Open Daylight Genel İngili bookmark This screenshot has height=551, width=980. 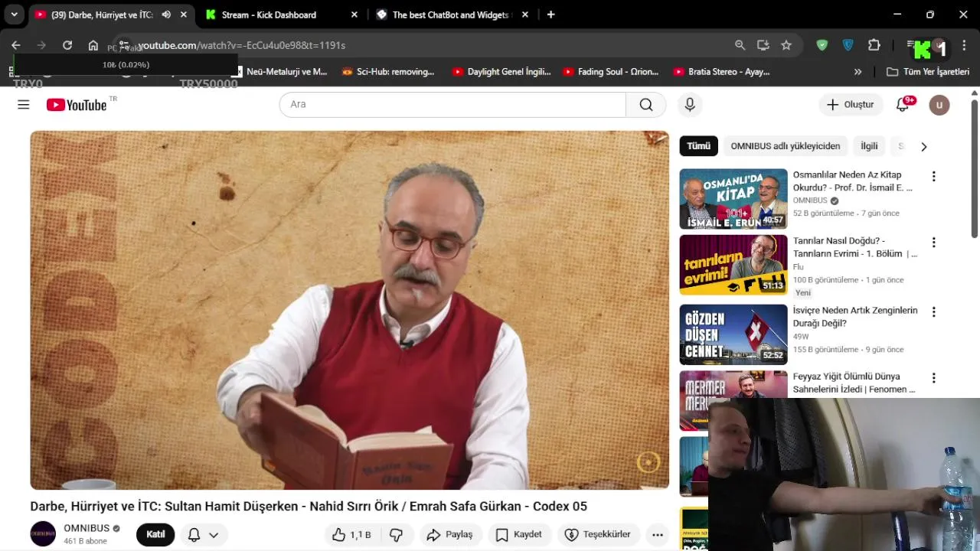pos(501,72)
